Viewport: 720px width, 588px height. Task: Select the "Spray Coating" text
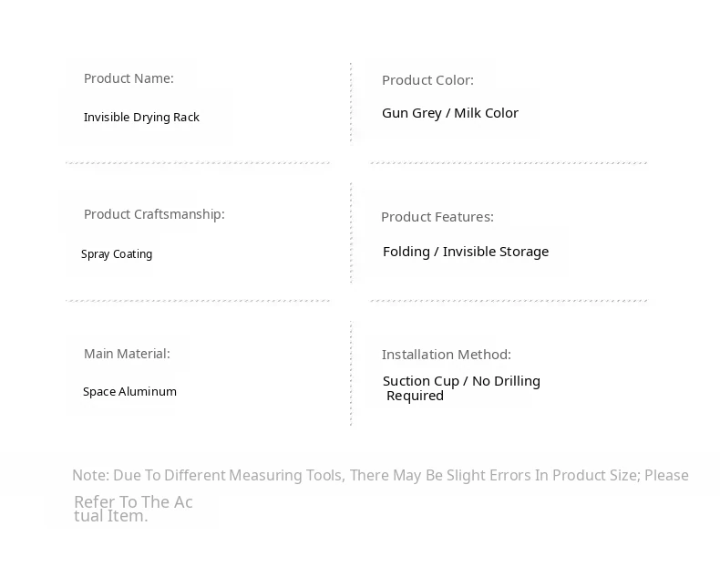(117, 254)
